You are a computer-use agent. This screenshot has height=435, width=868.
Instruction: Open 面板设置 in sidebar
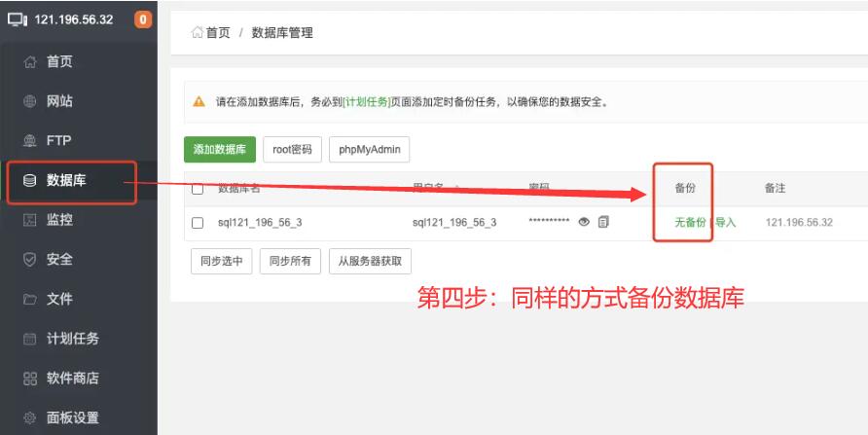pyautogui.click(x=72, y=417)
